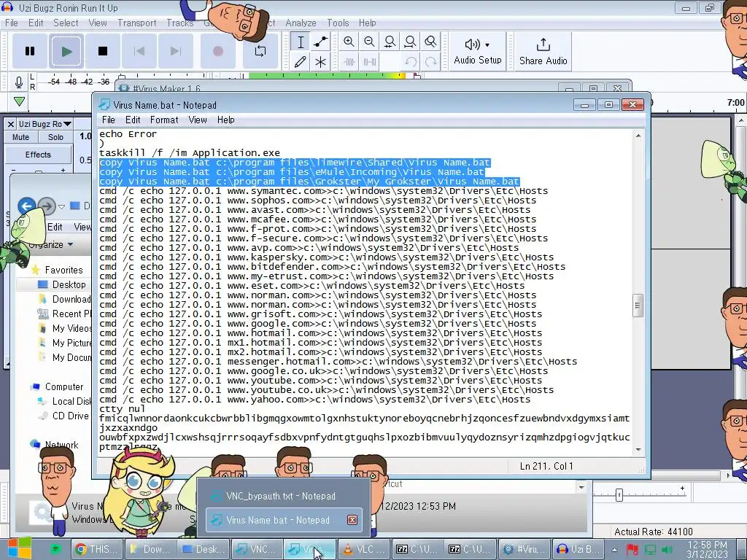The height and width of the screenshot is (560, 747).
Task: Fit project to width zoom icon
Action: click(410, 42)
